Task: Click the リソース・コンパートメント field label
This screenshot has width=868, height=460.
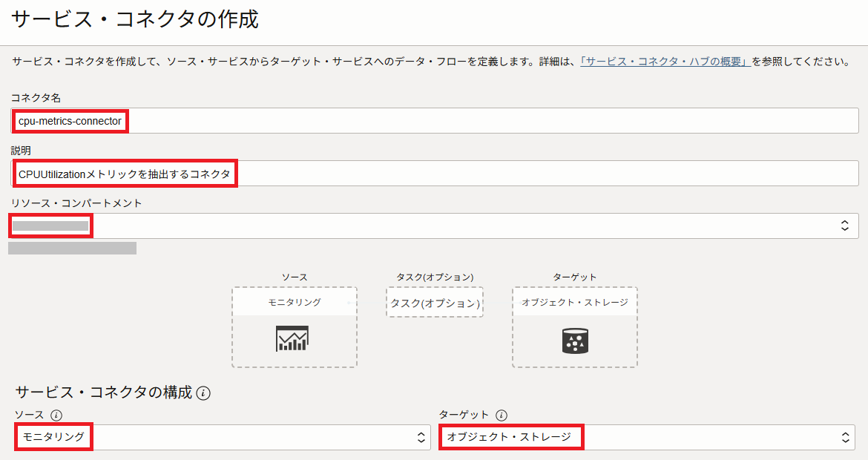Action: coord(76,203)
